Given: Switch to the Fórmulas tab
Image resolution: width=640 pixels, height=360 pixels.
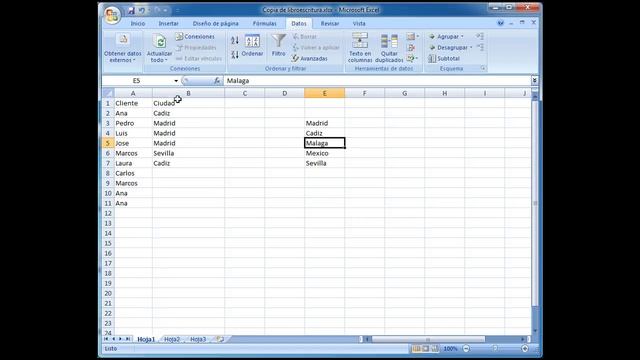Looking at the screenshot, I should (x=264, y=24).
